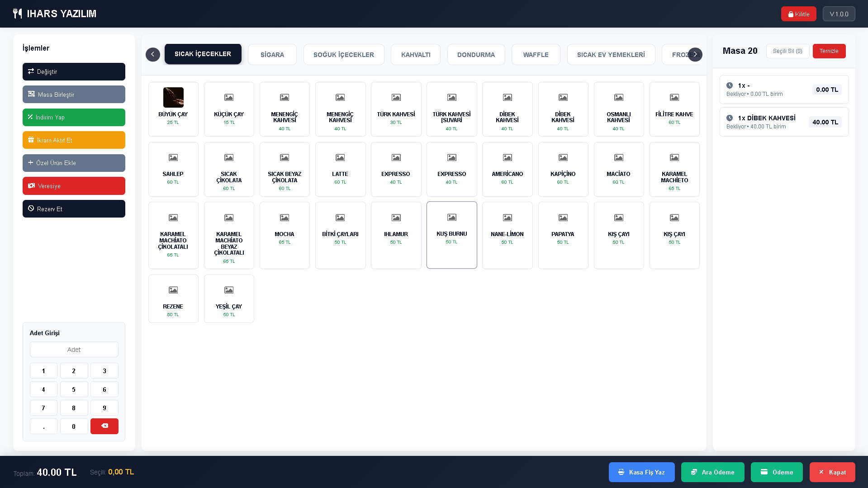868x488 pixels.
Task: Click the fork and knife logo icon
Action: pos(17,14)
